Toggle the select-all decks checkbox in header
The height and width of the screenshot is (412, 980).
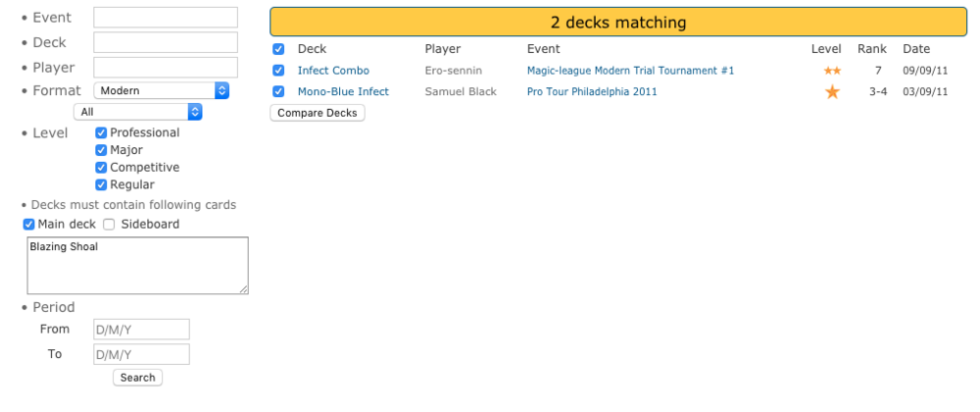tap(278, 49)
